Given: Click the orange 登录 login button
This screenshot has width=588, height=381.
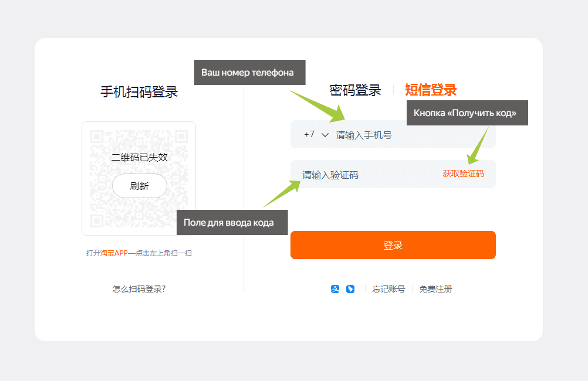Looking at the screenshot, I should click(x=393, y=245).
